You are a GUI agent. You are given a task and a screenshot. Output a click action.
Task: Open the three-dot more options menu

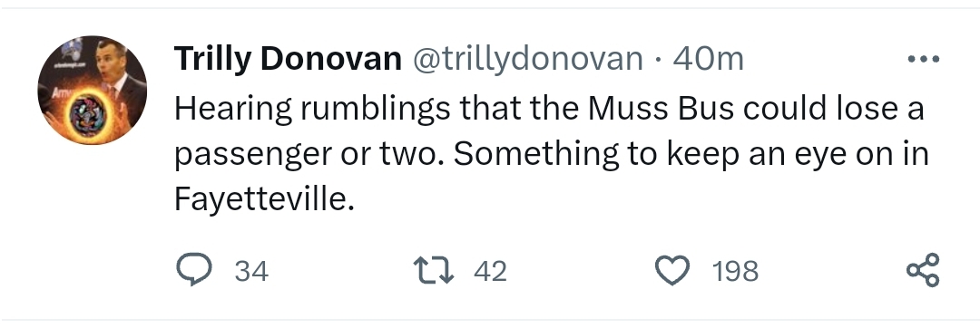coord(923,59)
